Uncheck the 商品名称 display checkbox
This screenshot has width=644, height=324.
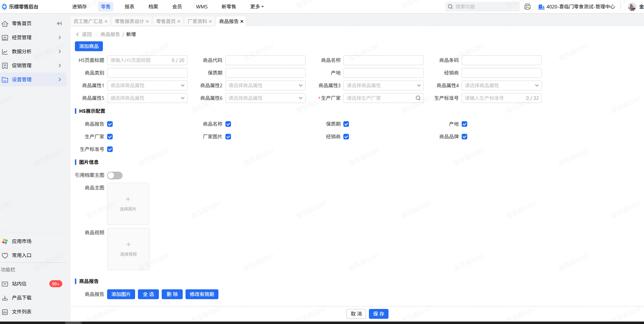pyautogui.click(x=228, y=124)
